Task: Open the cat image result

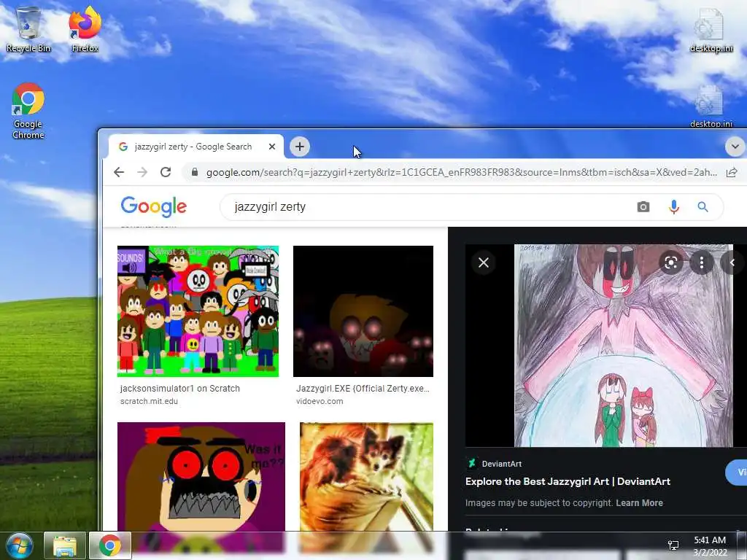Action: coord(366,477)
